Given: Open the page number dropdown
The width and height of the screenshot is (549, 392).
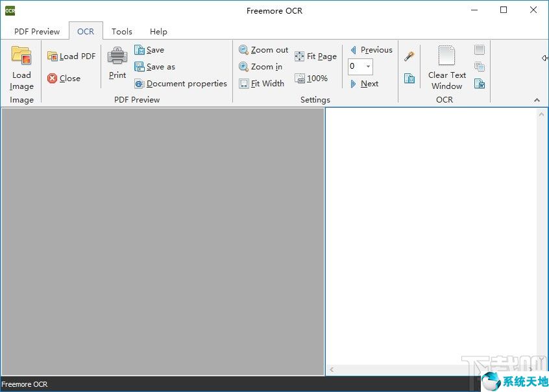Looking at the screenshot, I should click(x=368, y=66).
